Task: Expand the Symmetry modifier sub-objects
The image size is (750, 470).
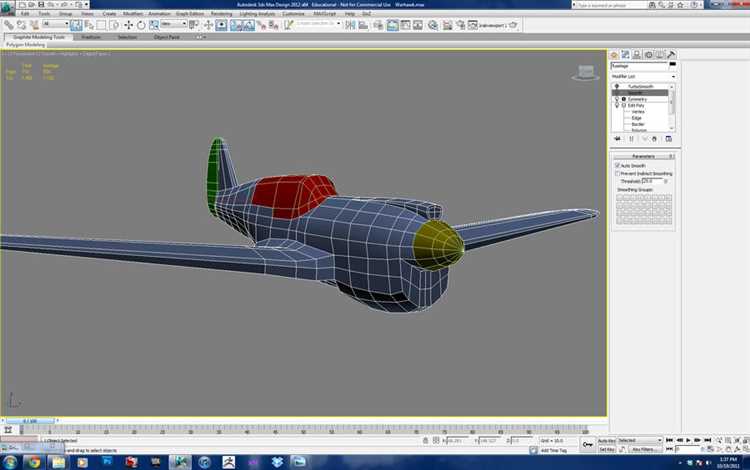Action: click(624, 99)
